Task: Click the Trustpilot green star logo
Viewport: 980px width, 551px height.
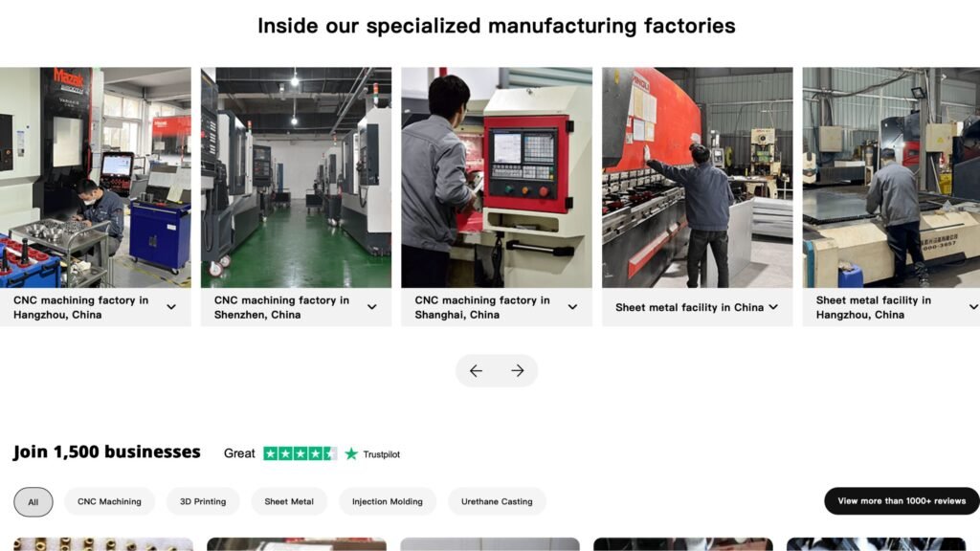Action: click(351, 454)
